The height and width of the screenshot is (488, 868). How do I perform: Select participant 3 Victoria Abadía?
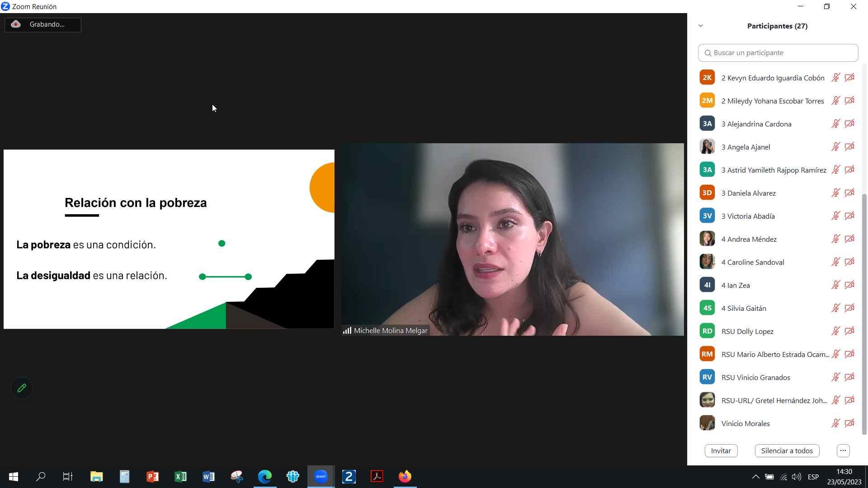(x=748, y=216)
